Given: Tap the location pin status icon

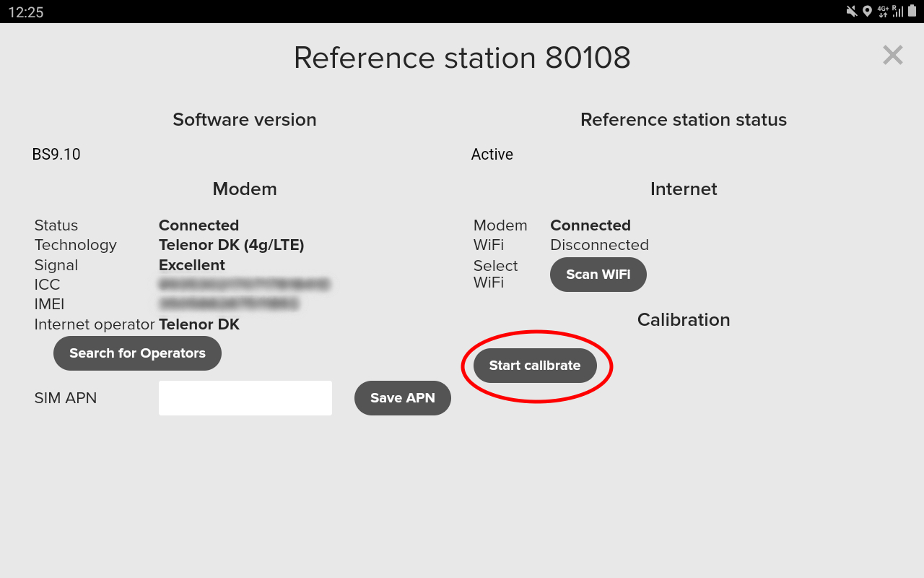Looking at the screenshot, I should point(867,11).
